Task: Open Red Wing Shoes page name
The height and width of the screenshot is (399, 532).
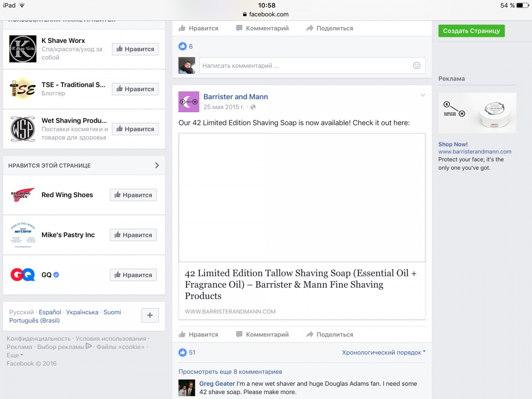Action: [67, 195]
